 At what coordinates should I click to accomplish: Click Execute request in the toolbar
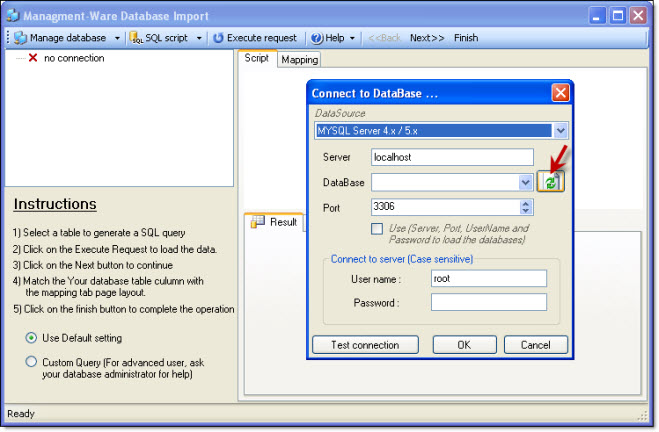point(255,38)
